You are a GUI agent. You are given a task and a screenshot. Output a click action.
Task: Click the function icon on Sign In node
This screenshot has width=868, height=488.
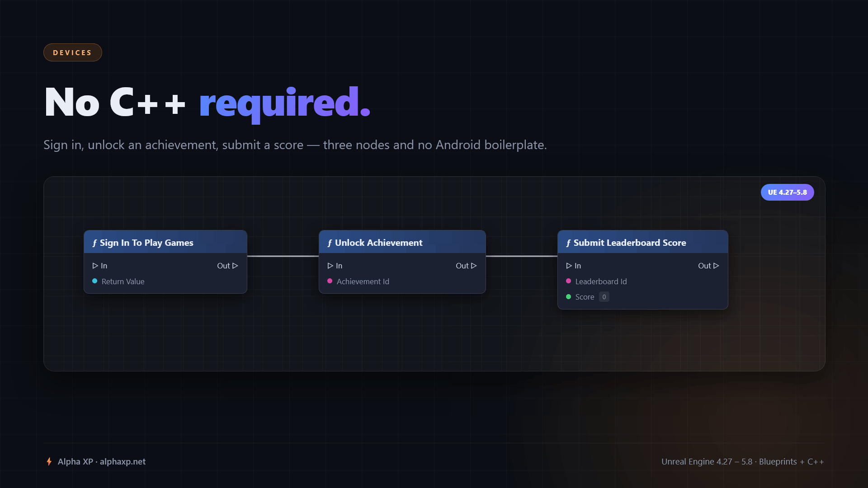point(94,243)
